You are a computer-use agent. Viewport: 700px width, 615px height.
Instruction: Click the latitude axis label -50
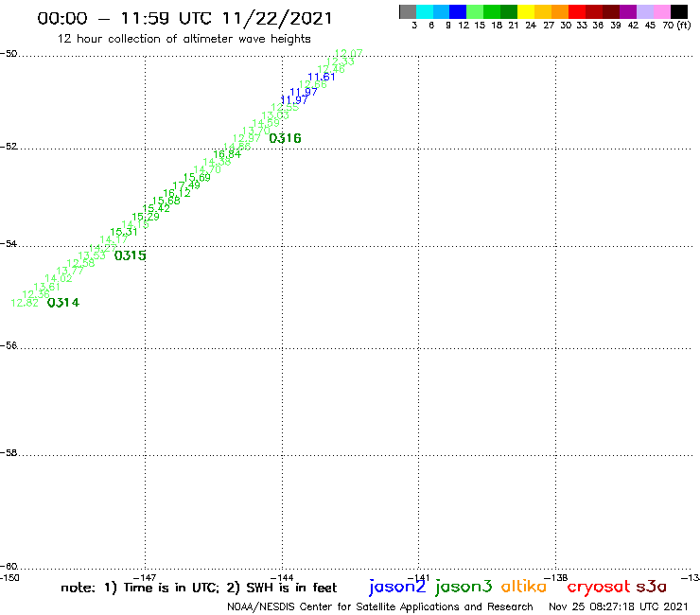(9, 54)
